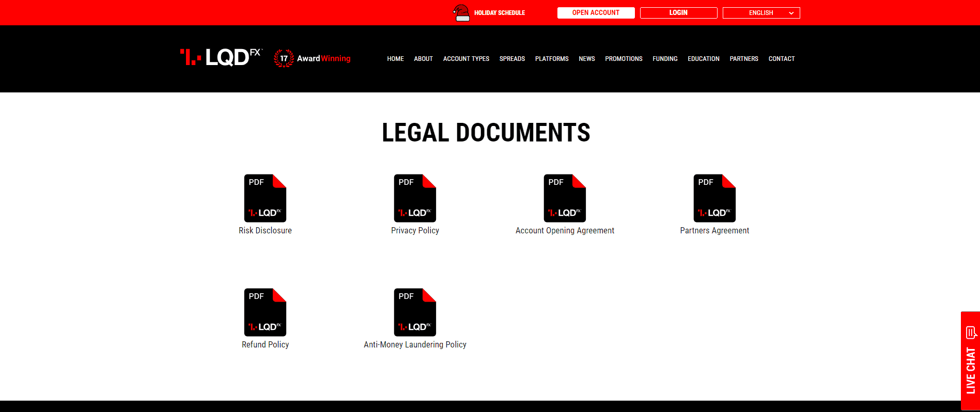Open the News menu item

coord(586,59)
